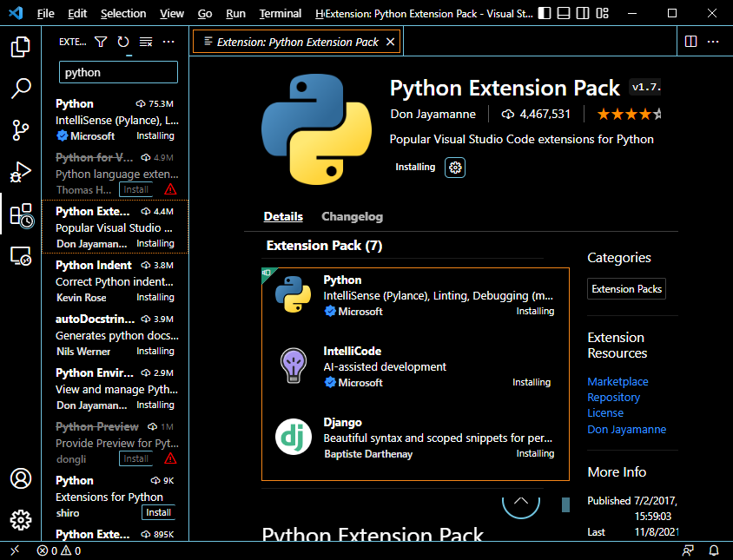Open the View menu
The image size is (733, 560).
[x=172, y=14]
